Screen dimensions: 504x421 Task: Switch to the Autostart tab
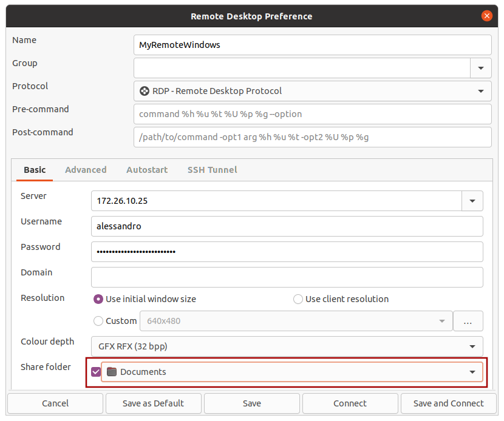147,170
